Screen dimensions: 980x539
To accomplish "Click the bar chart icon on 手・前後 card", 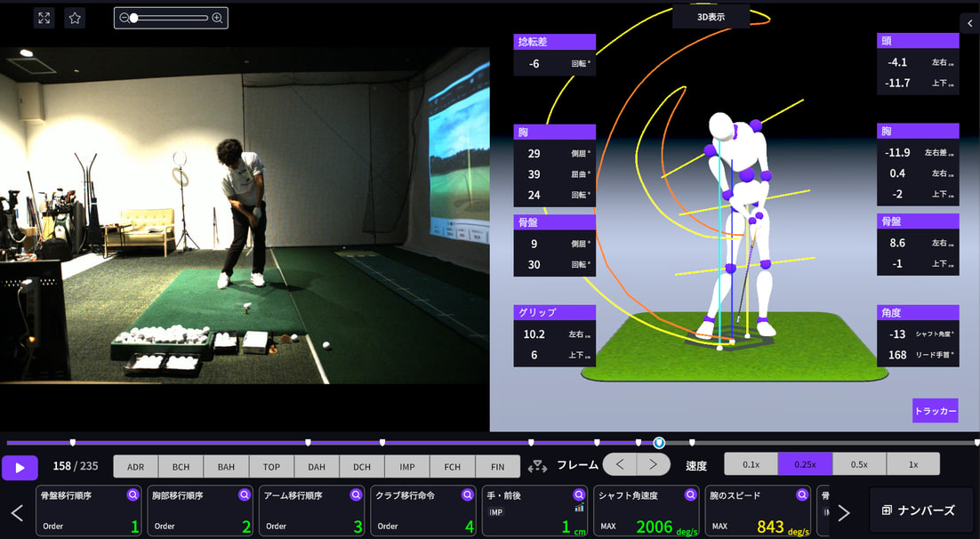I will pos(580,509).
